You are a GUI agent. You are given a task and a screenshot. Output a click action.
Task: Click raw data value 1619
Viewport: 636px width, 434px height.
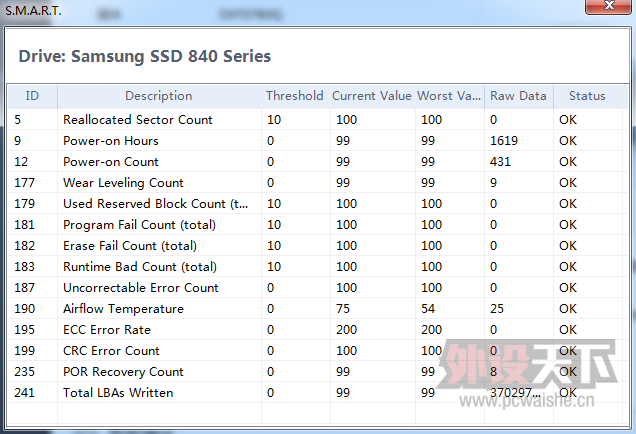click(504, 141)
